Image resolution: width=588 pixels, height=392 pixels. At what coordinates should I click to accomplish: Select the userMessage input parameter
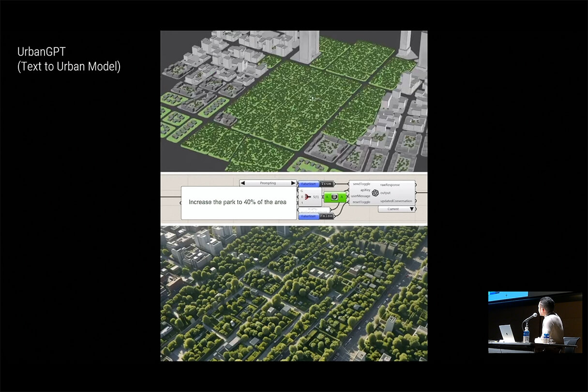[361, 196]
